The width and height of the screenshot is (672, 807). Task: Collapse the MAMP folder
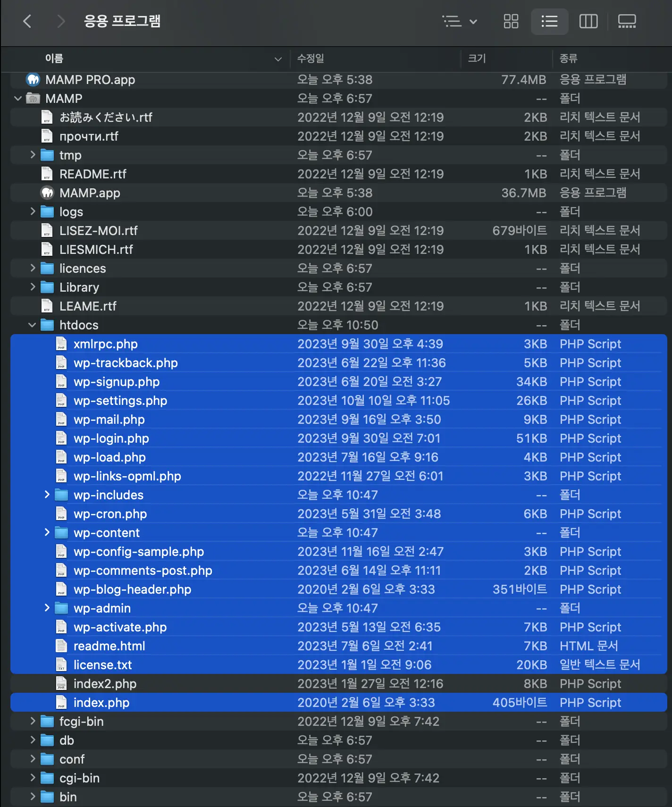tap(18, 99)
